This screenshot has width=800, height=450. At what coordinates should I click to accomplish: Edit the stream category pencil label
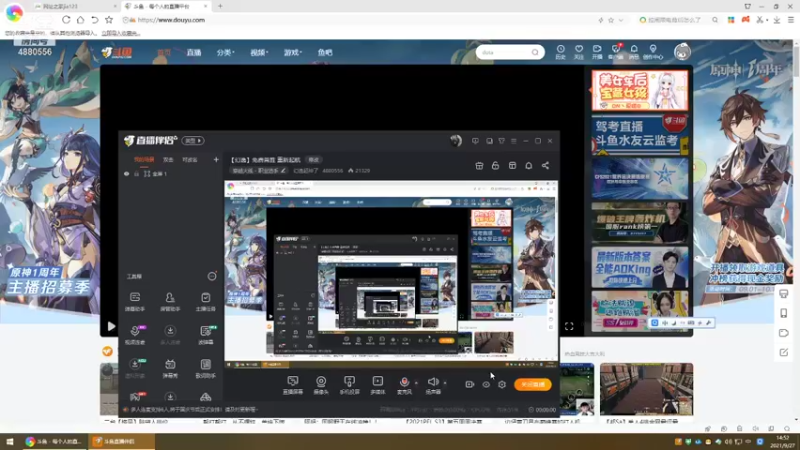point(259,170)
